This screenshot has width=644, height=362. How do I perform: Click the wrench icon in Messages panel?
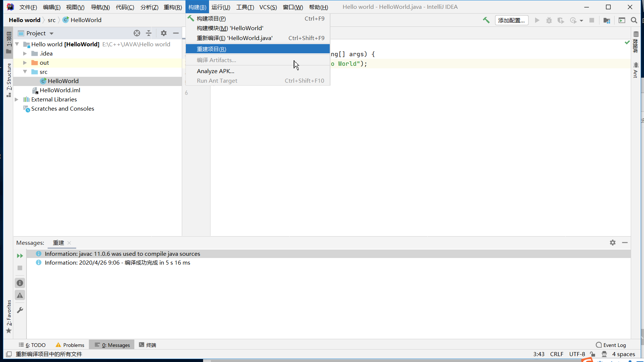[20, 310]
